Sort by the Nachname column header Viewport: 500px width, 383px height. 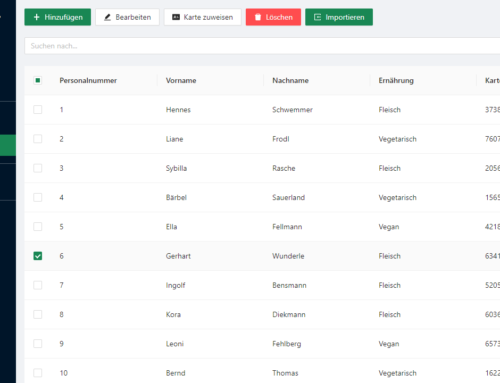tap(290, 80)
